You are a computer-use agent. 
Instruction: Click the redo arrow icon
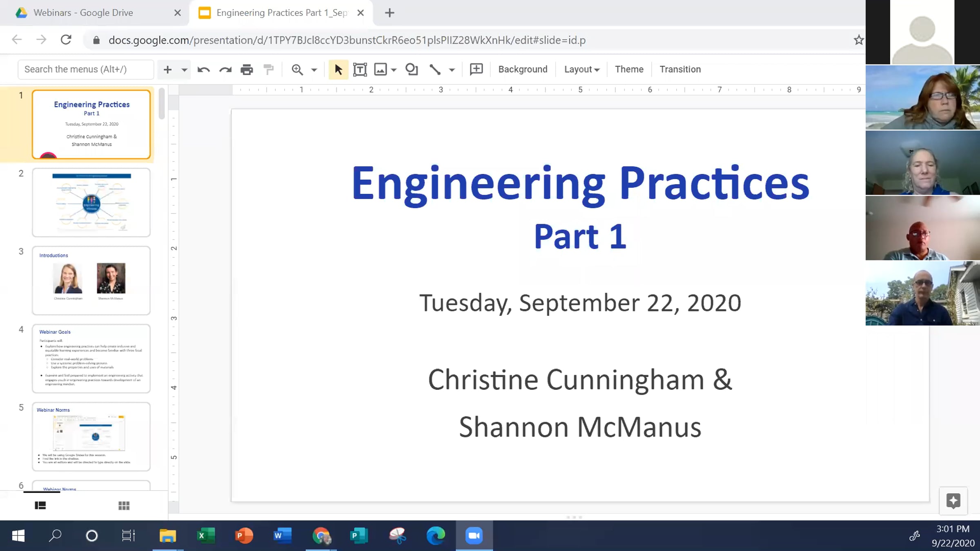[x=225, y=70]
